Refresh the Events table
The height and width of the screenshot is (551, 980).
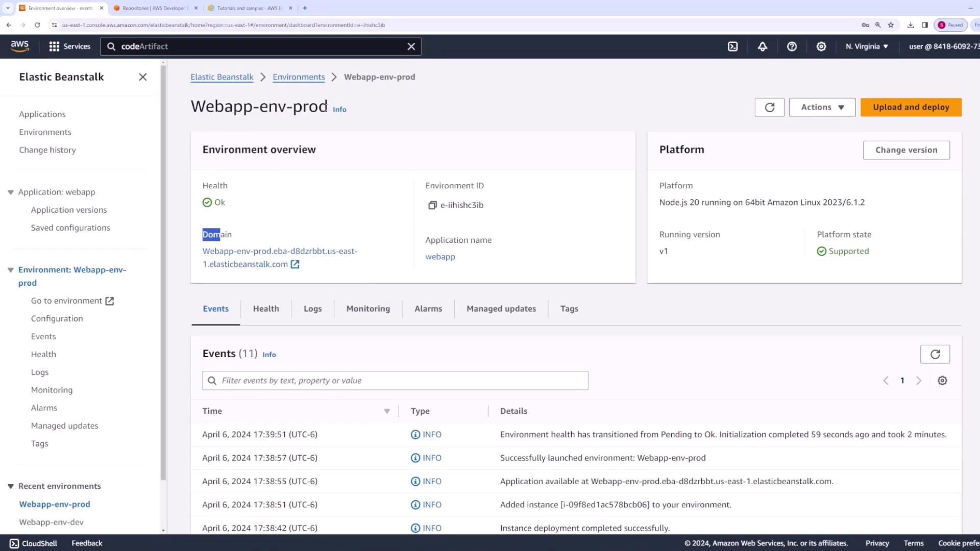click(x=935, y=354)
